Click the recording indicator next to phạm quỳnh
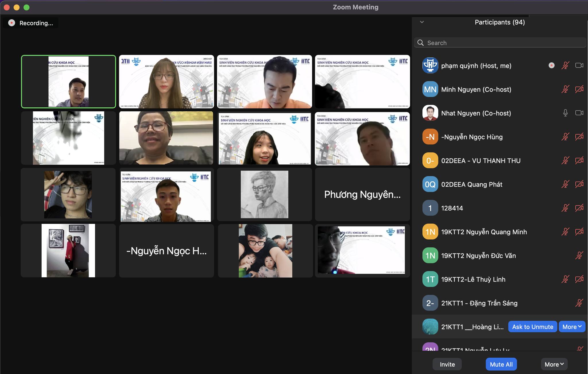 (x=551, y=65)
